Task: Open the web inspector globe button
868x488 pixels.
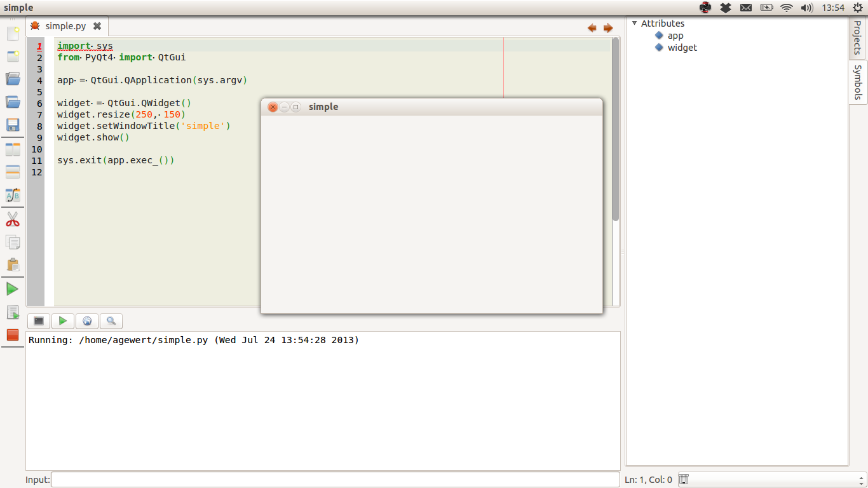Action: pos(87,321)
